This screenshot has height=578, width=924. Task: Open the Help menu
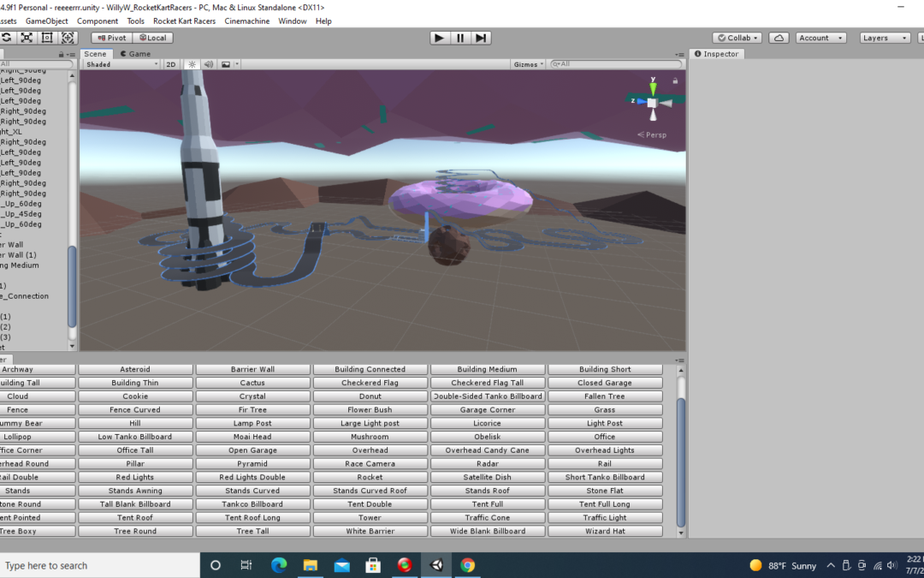coord(323,21)
